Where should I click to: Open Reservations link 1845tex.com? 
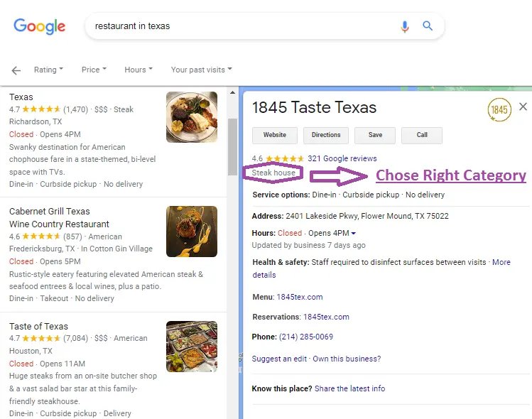(x=326, y=317)
